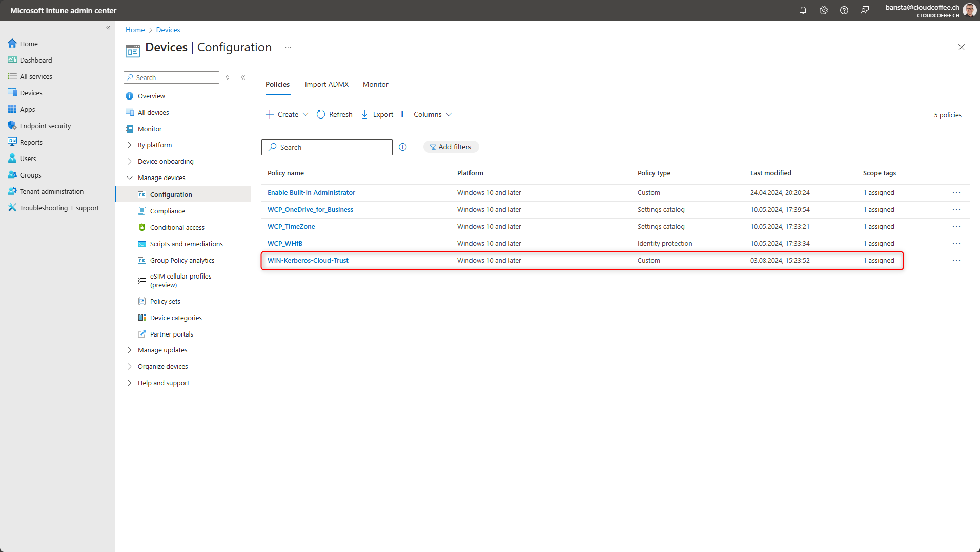Open the notifications bell icon
980x552 pixels.
803,10
